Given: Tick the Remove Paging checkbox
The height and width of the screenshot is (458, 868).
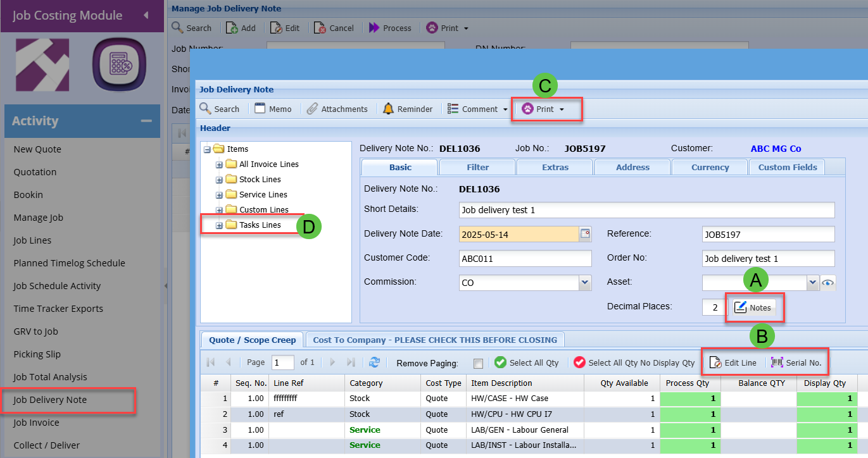Looking at the screenshot, I should coord(479,363).
